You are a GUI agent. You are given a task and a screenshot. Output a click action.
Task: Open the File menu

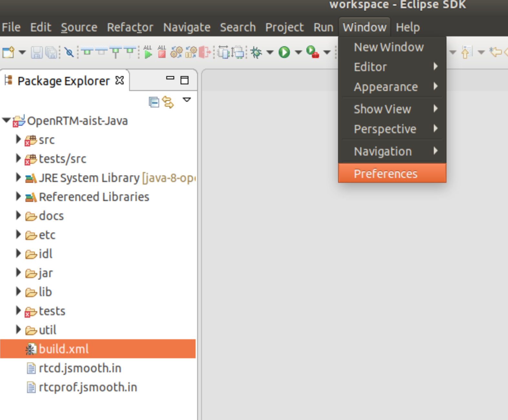point(11,27)
